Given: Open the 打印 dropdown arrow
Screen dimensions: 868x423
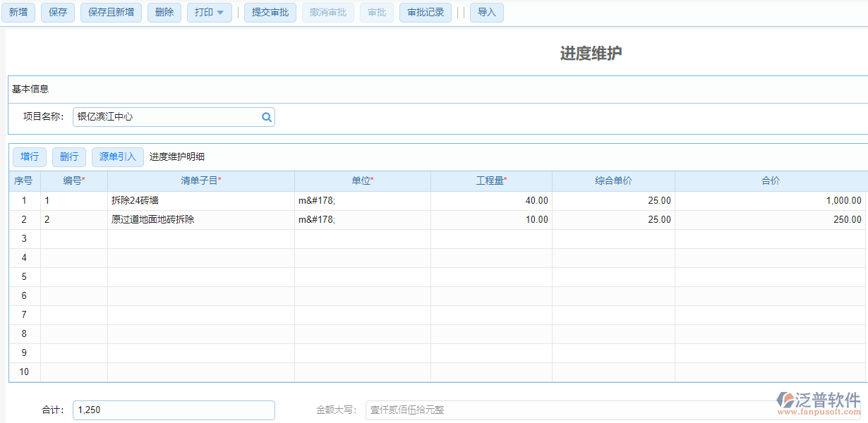Looking at the screenshot, I should [219, 12].
